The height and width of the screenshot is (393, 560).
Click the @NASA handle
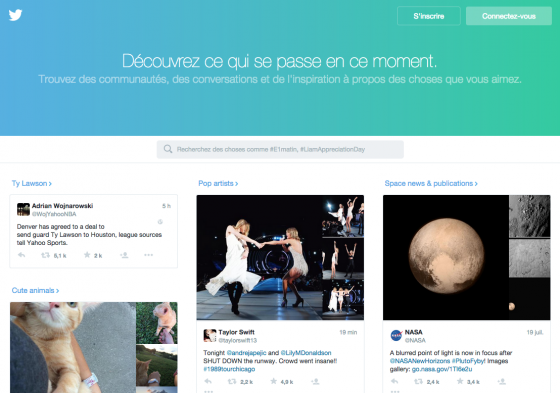415,340
